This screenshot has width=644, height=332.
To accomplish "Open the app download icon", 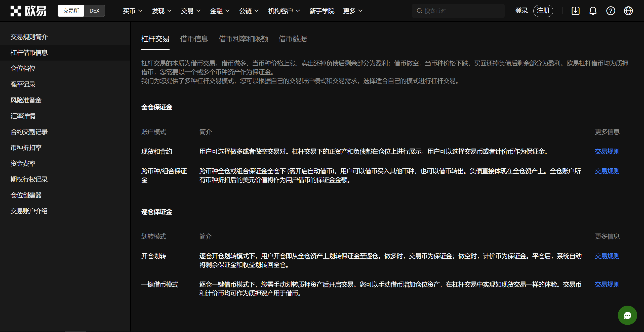I will pyautogui.click(x=576, y=11).
